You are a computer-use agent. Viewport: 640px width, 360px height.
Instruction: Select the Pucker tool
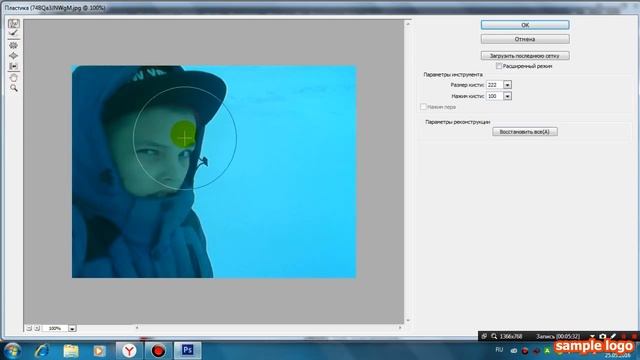tap(13, 46)
